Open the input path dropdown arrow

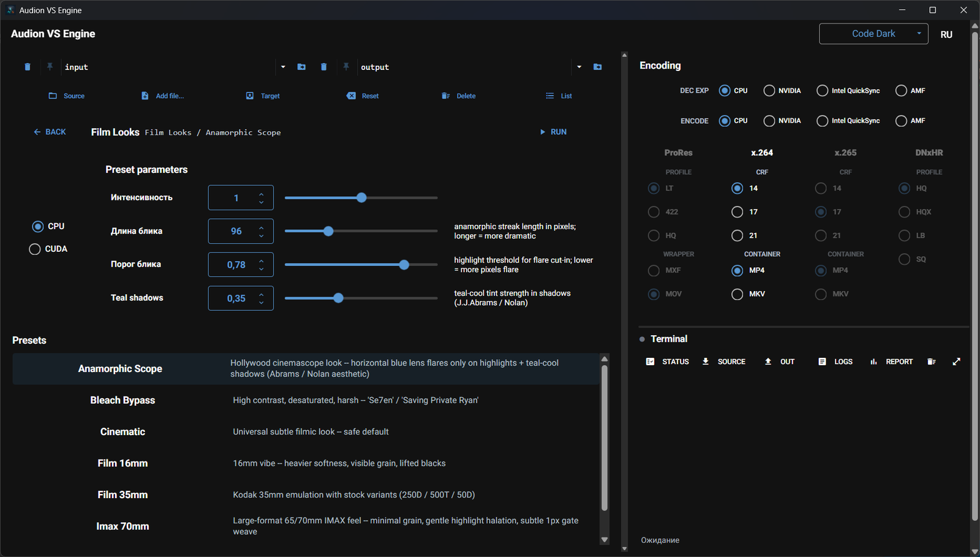tap(283, 67)
